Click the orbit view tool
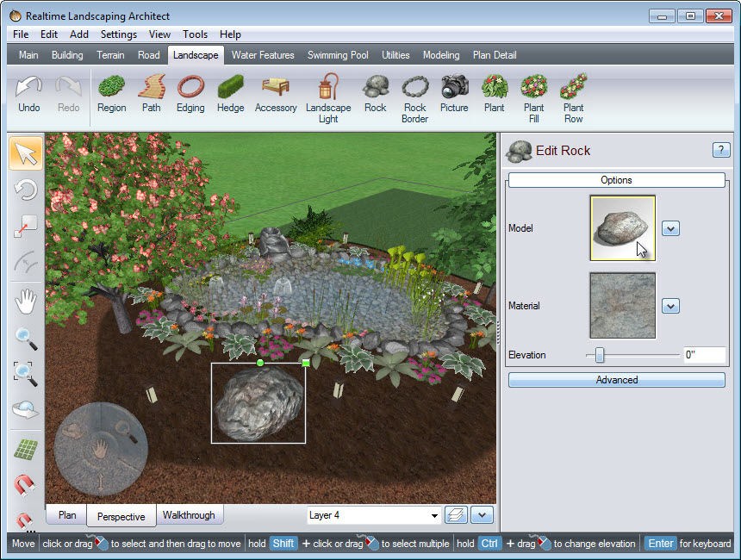The image size is (741, 560). (x=26, y=409)
